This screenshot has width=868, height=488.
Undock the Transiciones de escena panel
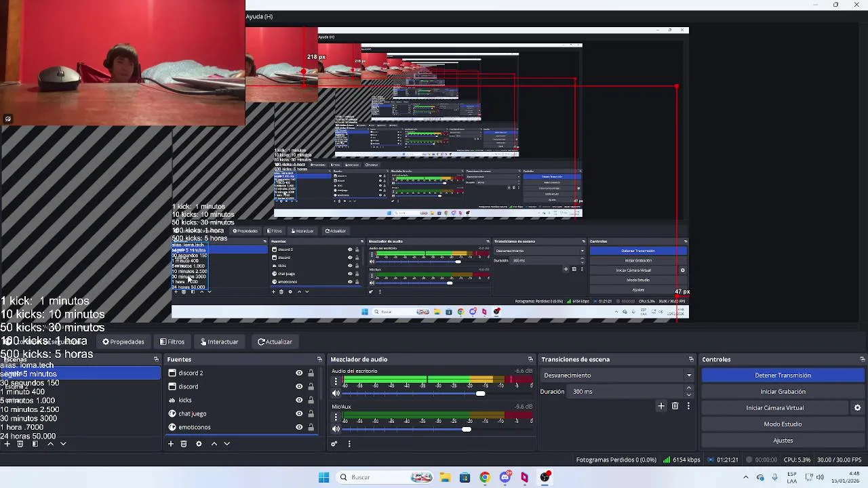coord(691,359)
